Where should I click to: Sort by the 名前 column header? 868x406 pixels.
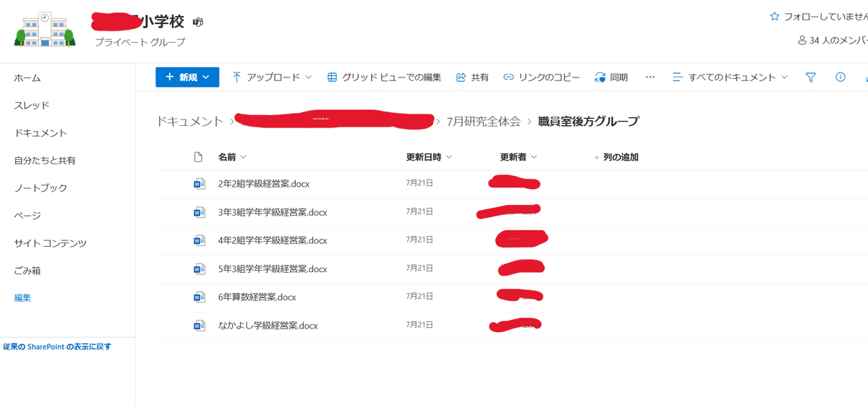coord(232,157)
